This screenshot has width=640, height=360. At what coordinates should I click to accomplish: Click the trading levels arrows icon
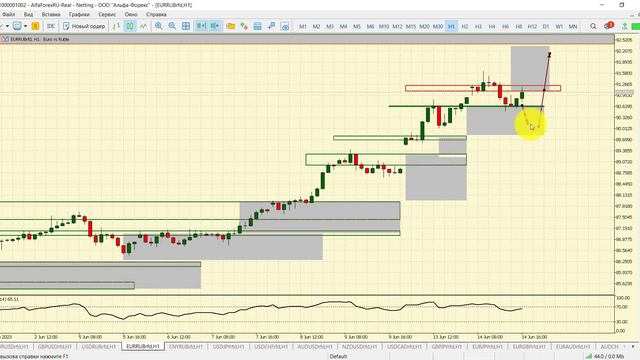[x=244, y=26]
